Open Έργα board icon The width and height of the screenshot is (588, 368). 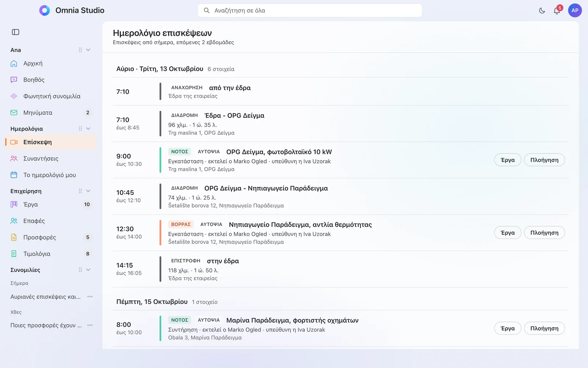point(14,204)
